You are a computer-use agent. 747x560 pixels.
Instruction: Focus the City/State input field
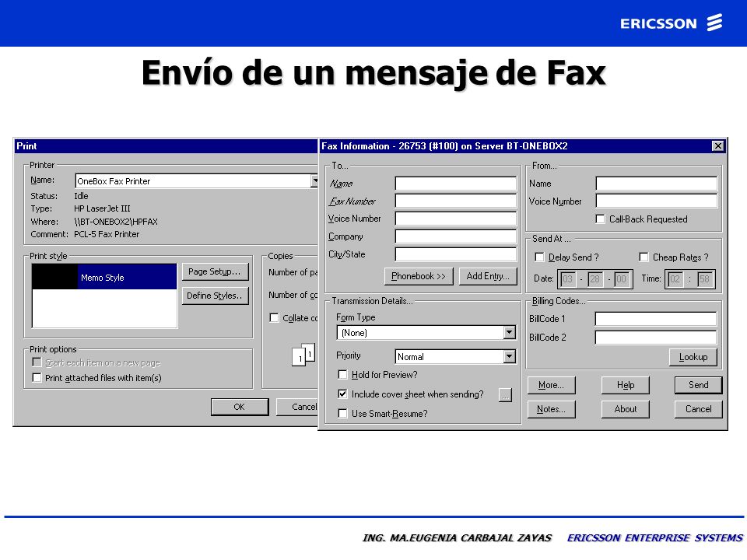pyautogui.click(x=456, y=254)
